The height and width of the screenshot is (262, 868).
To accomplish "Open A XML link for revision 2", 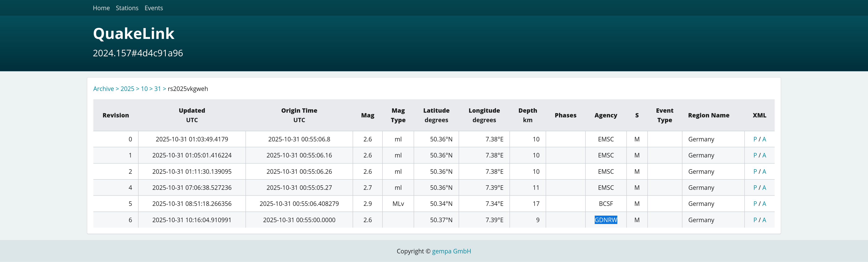I will pyautogui.click(x=764, y=172).
